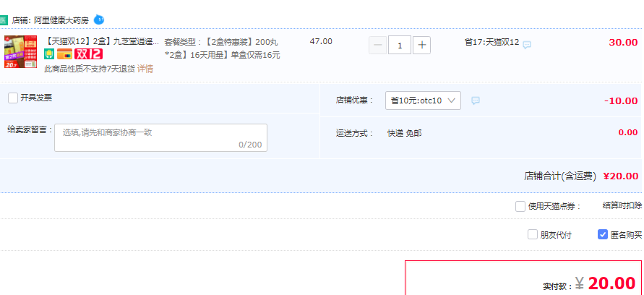Click the shipping fee 0.00

coord(628,132)
